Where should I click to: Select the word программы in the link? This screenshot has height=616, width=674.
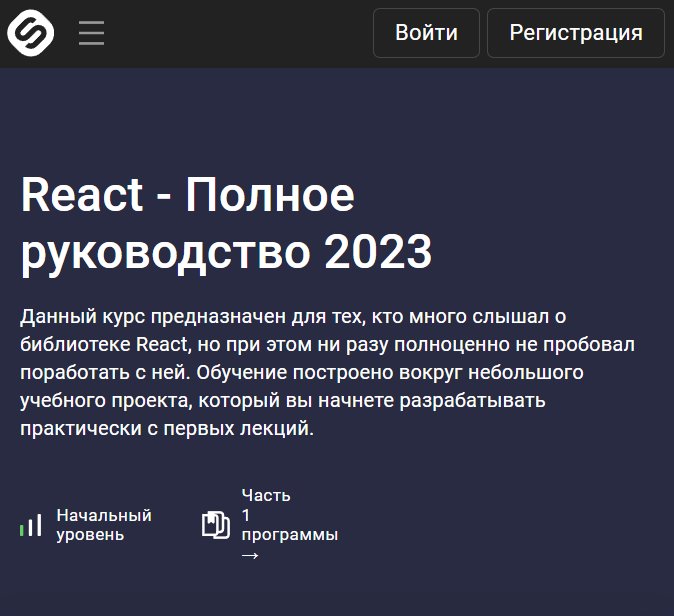point(289,534)
